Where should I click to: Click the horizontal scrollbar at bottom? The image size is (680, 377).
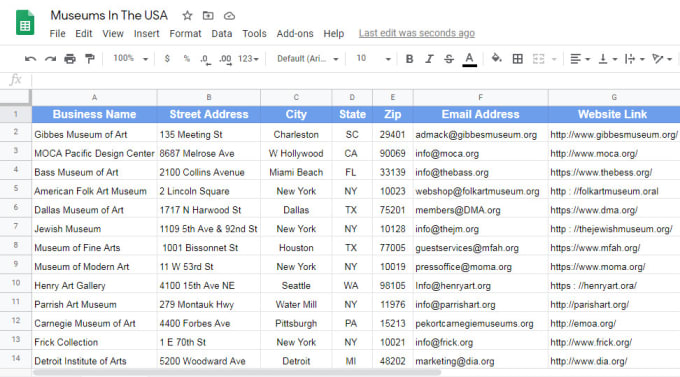[237, 373]
